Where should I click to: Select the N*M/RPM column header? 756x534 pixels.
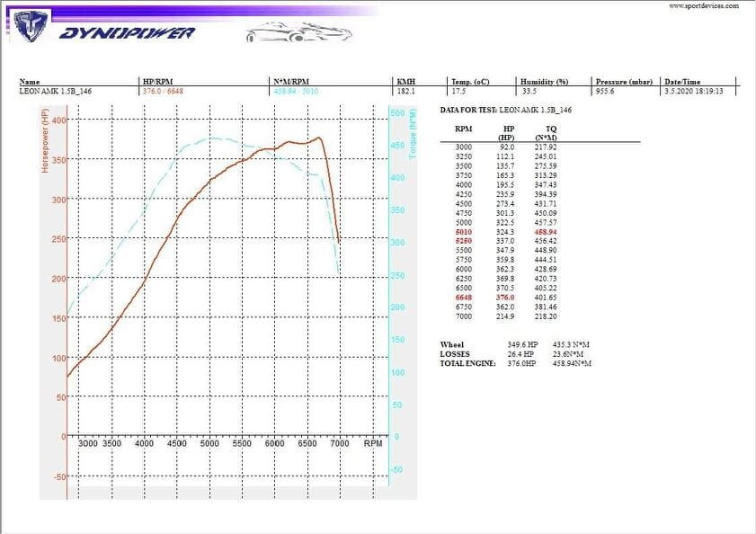(x=291, y=82)
